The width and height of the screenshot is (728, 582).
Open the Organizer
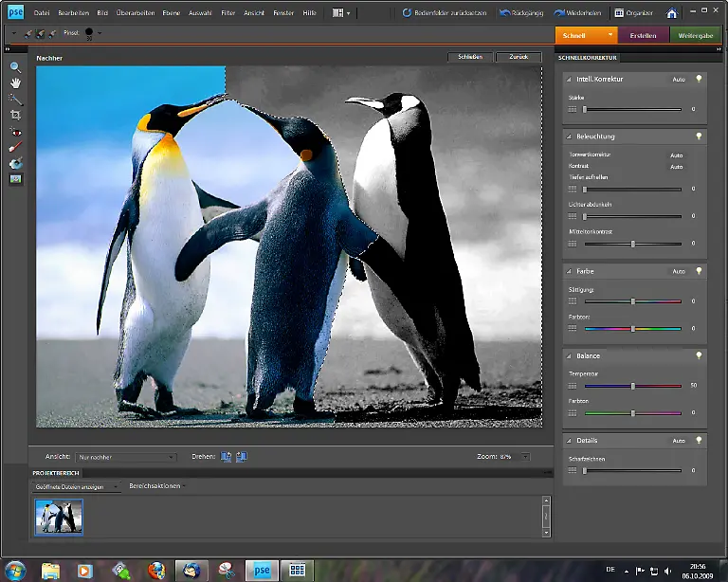632,13
